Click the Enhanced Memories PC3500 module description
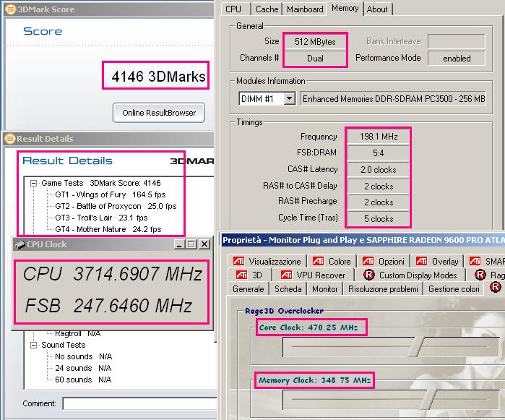505x420 pixels. [393, 98]
